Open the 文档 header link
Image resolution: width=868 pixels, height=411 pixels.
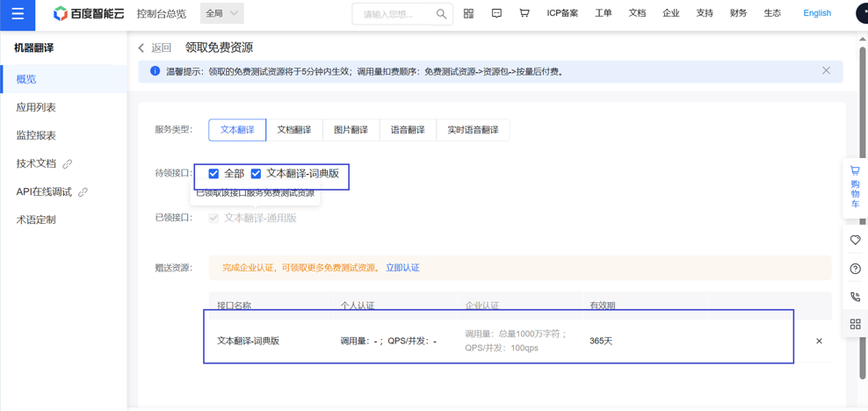(x=637, y=13)
